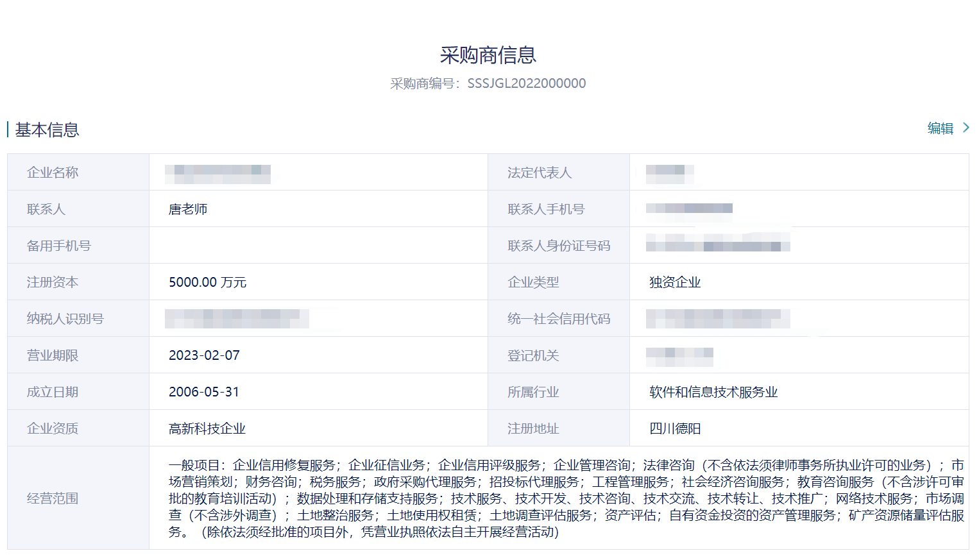Click the blurred 法定代表人 value
The height and width of the screenshot is (560, 979).
pos(669,173)
